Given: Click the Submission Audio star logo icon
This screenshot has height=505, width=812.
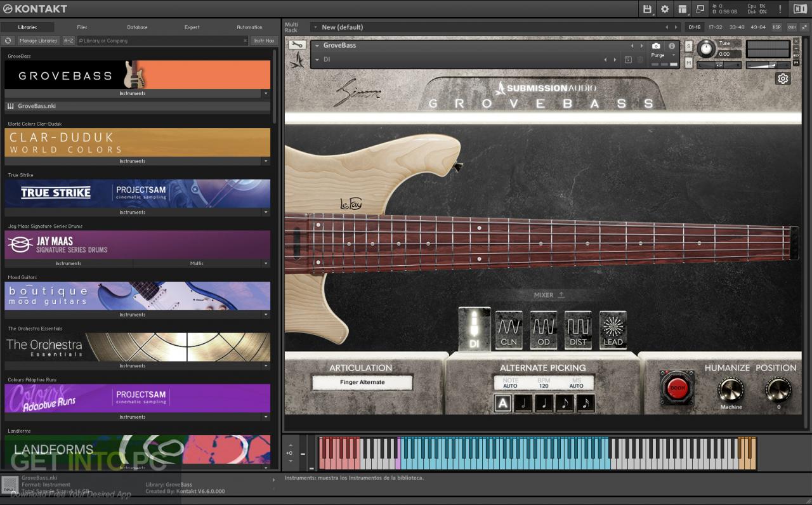Looking at the screenshot, I should point(297,60).
